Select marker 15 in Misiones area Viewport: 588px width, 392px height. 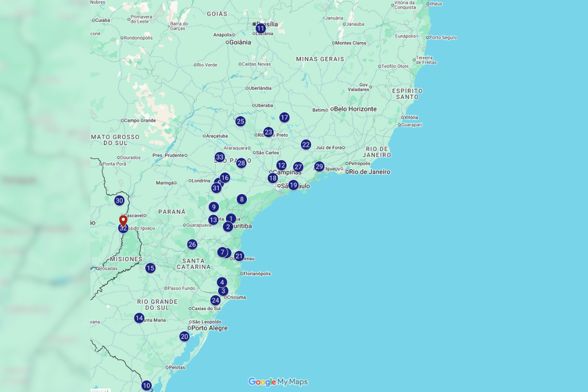(x=150, y=268)
